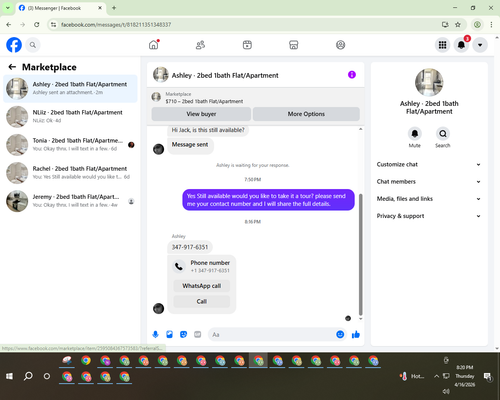Open Windows action center notifications icon
The width and height of the screenshot is (500, 400).
pos(487,376)
